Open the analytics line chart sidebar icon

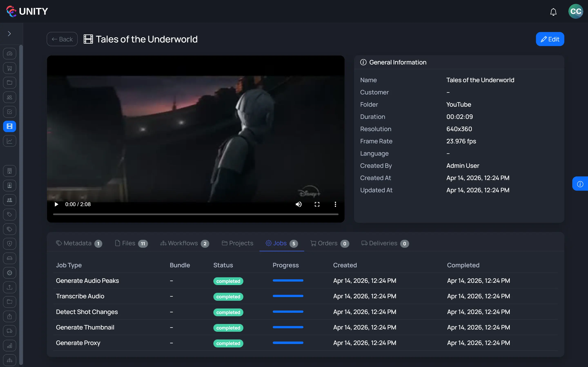tap(9, 141)
